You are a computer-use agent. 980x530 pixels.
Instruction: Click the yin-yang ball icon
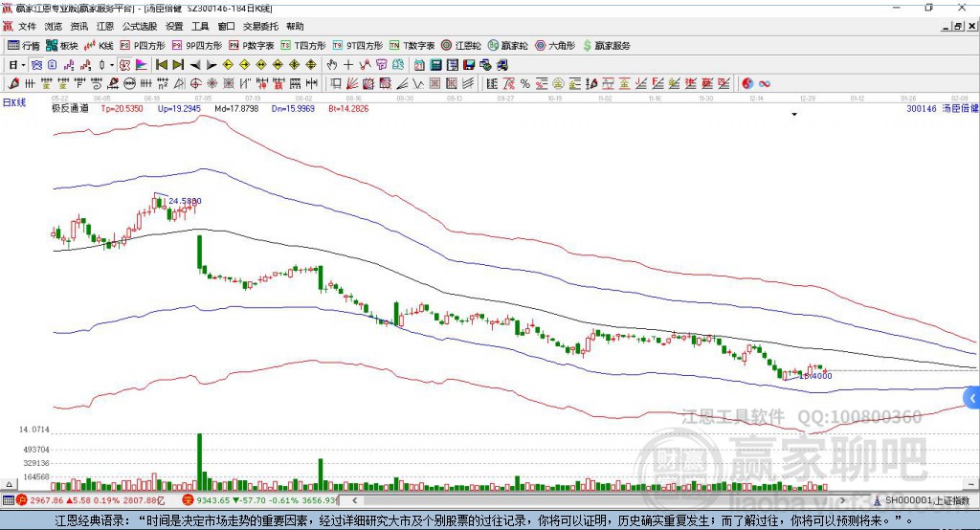pyautogui.click(x=747, y=84)
